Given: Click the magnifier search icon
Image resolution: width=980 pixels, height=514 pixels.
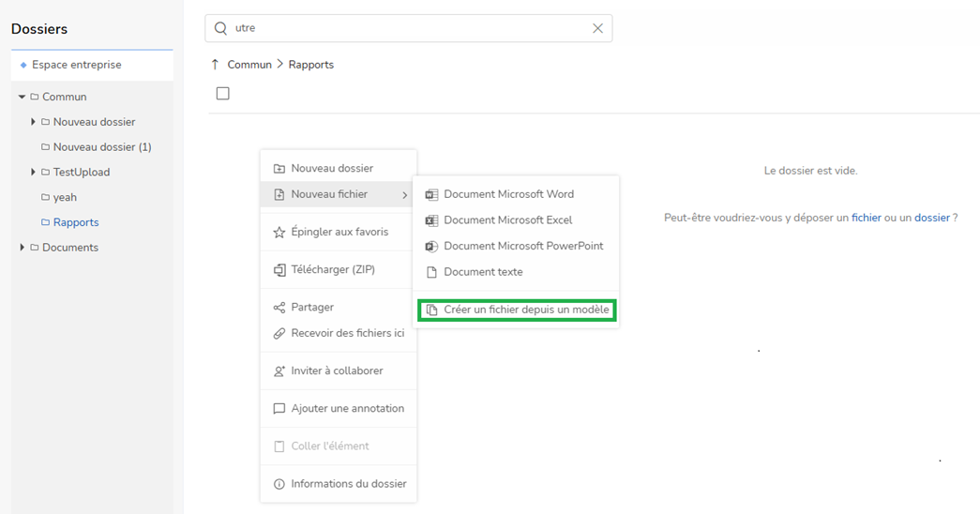Looking at the screenshot, I should (221, 28).
